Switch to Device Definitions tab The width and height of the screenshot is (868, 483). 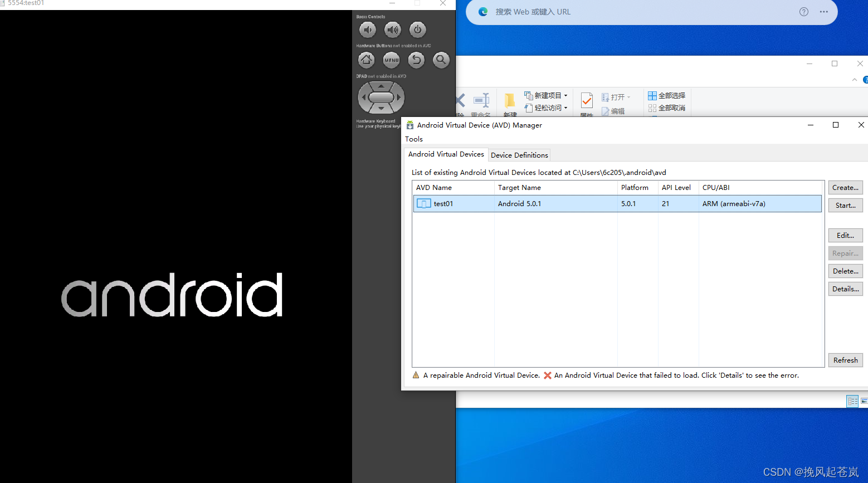[519, 155]
